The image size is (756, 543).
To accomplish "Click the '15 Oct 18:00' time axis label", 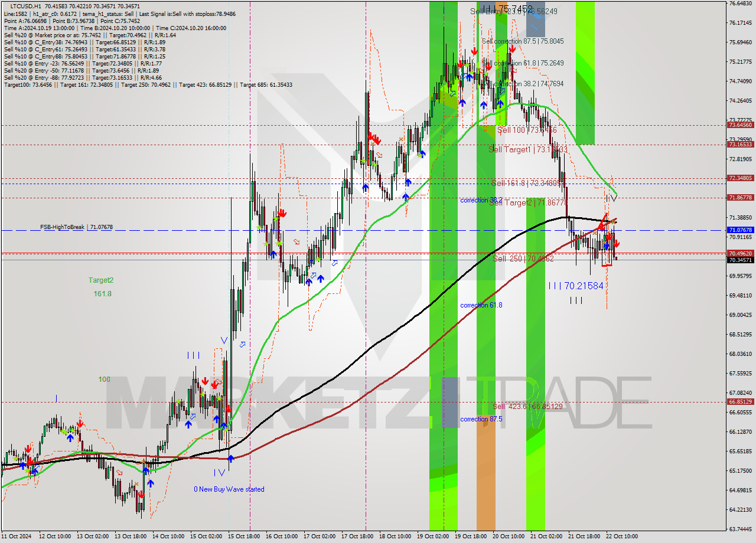I will (245, 537).
